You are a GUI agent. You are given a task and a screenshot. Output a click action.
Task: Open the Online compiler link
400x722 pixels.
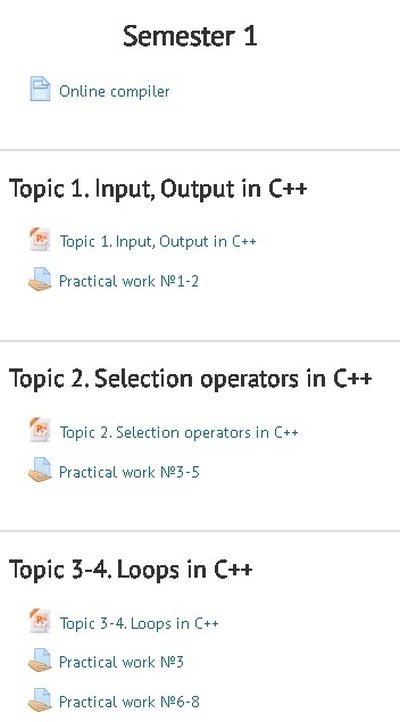click(114, 91)
